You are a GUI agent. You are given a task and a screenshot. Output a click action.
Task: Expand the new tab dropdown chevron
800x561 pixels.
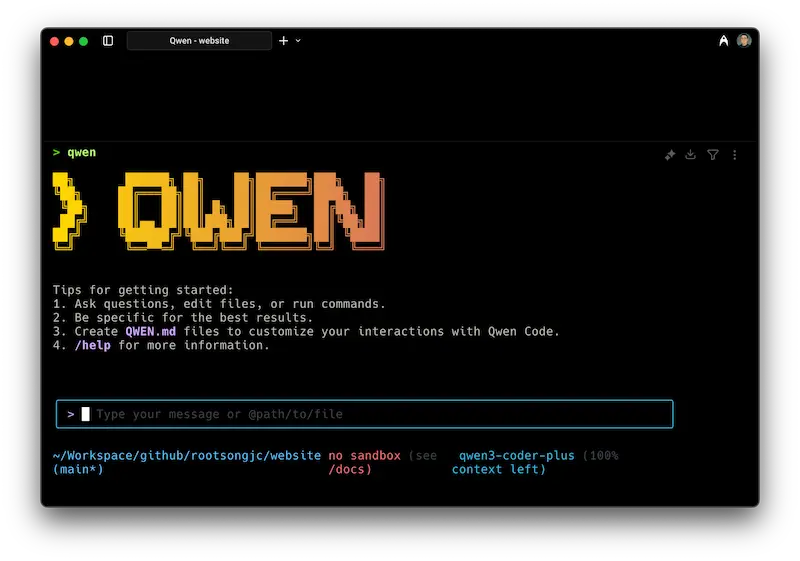298,41
